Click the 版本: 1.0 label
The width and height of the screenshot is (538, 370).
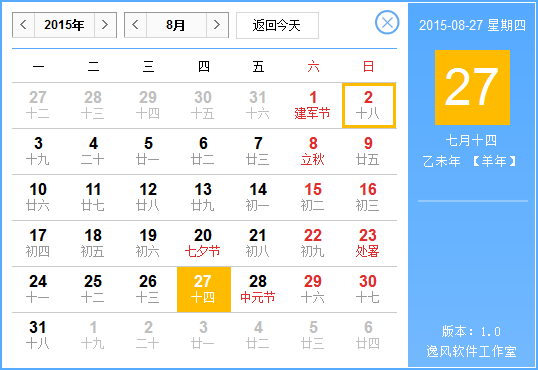click(471, 332)
